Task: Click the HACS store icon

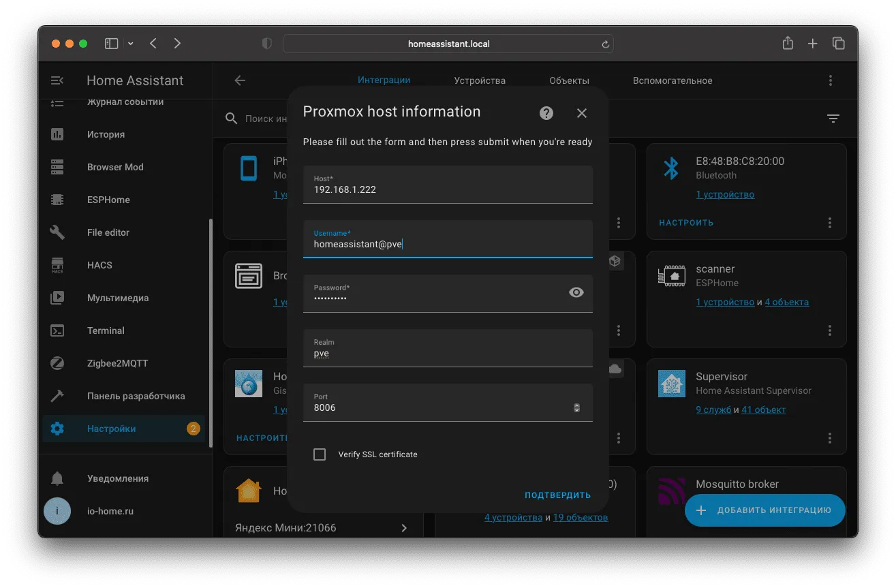Action: point(57,265)
